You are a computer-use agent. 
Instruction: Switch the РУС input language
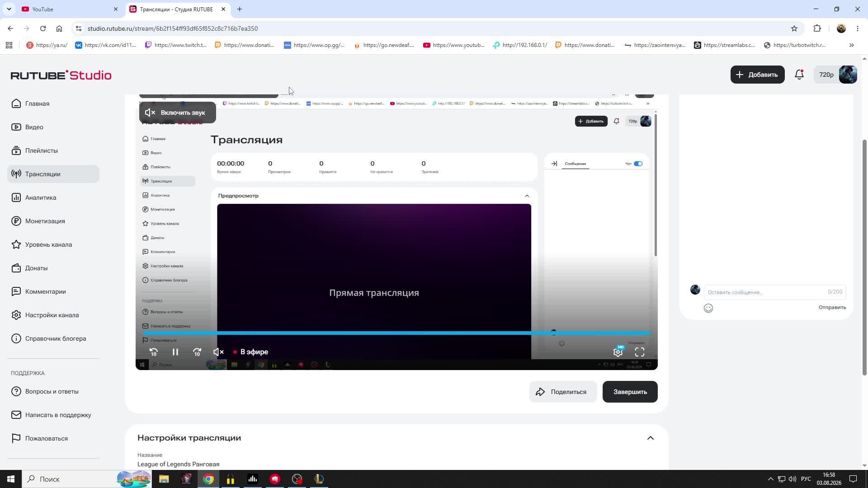pos(806,479)
